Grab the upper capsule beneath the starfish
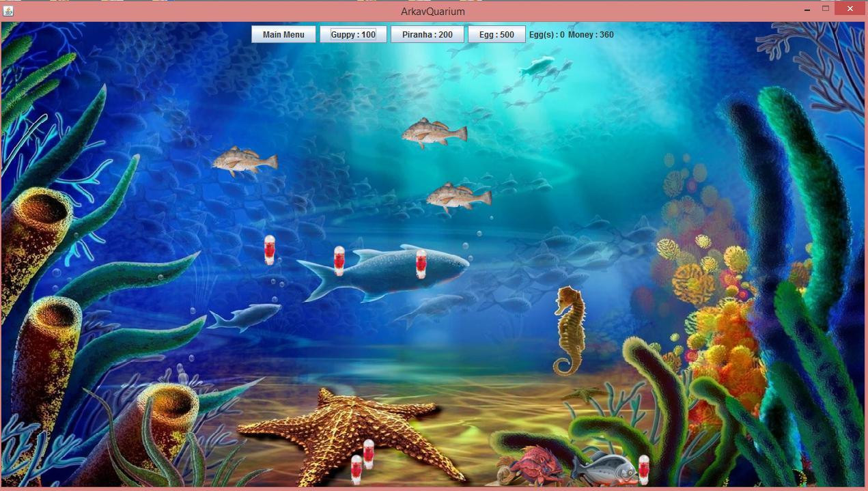The height and width of the screenshot is (491, 868). coord(369,454)
